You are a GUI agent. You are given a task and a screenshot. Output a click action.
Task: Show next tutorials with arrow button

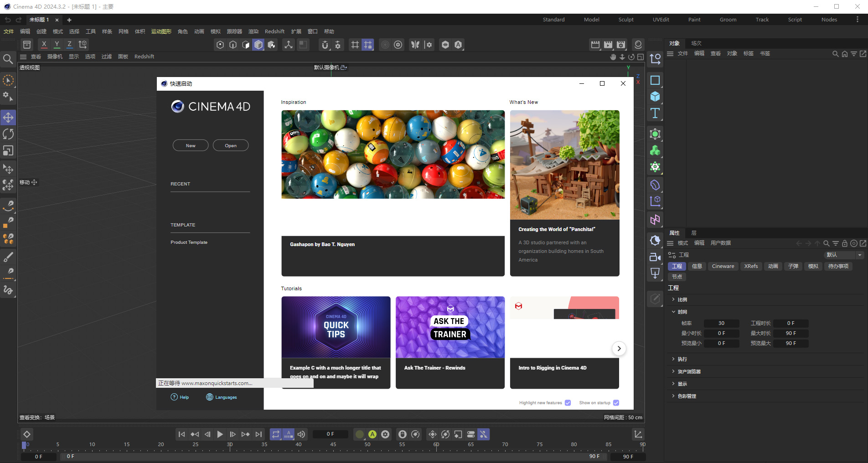(619, 349)
